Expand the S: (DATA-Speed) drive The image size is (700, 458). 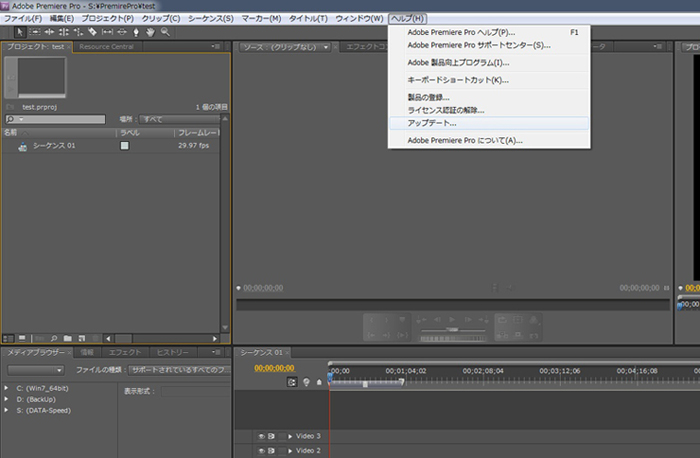[x=6, y=410]
